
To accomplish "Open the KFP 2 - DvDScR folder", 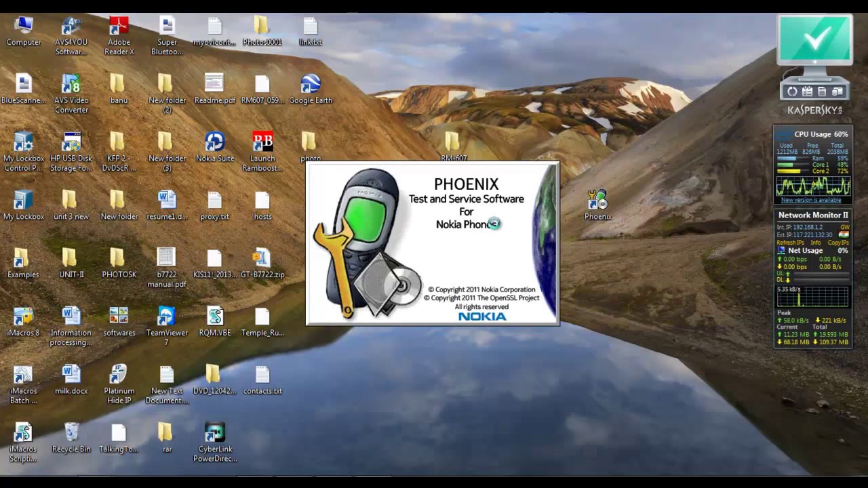I will point(119,152).
